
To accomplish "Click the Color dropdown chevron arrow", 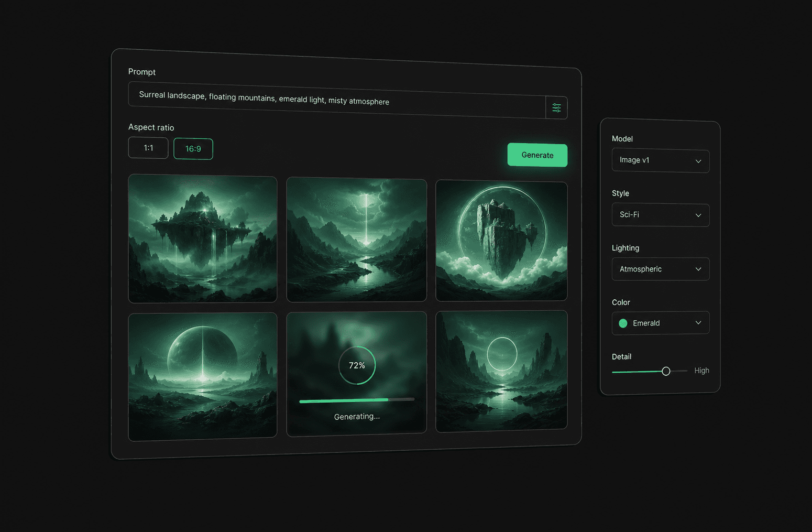I will click(698, 322).
